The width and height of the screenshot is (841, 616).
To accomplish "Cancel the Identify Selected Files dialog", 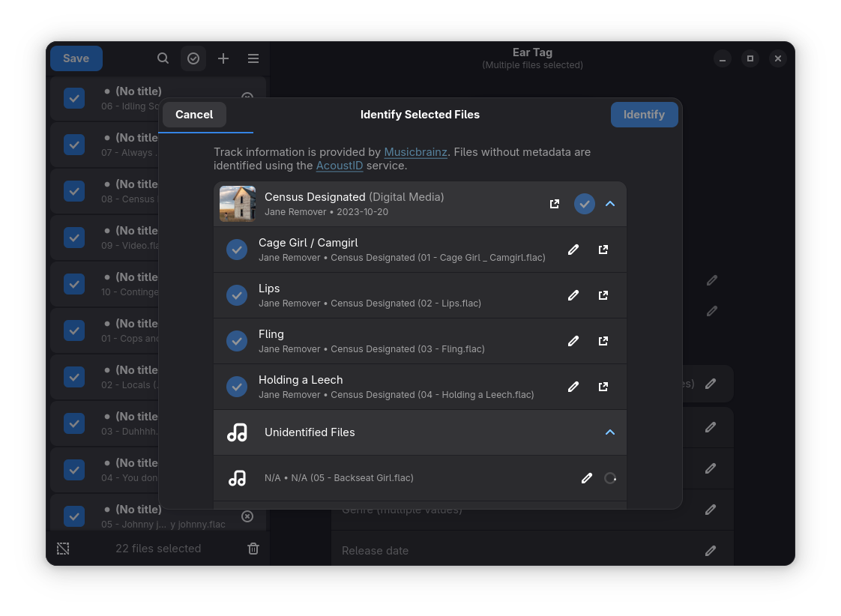I will (x=194, y=115).
